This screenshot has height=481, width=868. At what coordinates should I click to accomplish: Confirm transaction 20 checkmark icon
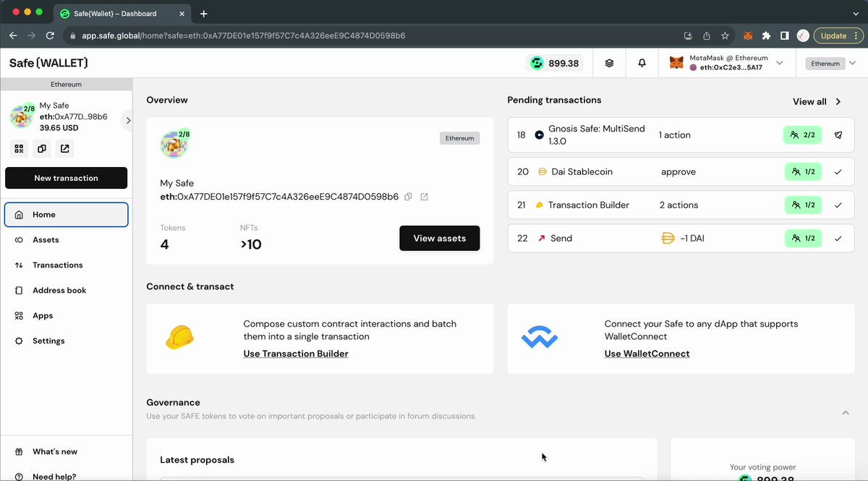pyautogui.click(x=838, y=172)
